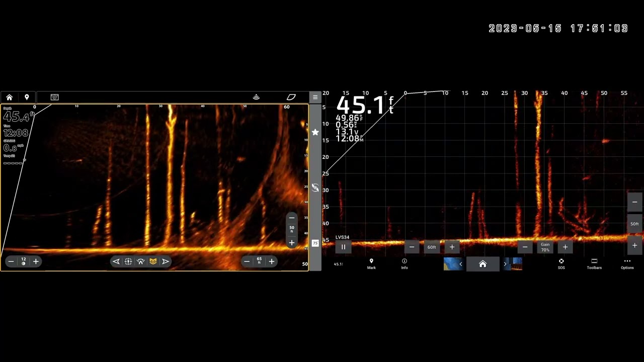Tap the waypoint pin icon in the left top bar
644x362 pixels.
tap(27, 97)
